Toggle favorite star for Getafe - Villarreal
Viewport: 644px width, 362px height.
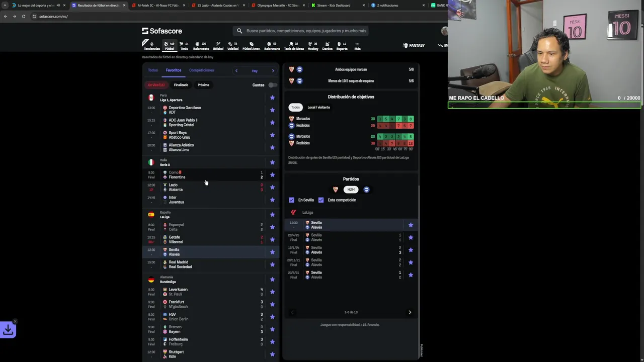point(272,239)
